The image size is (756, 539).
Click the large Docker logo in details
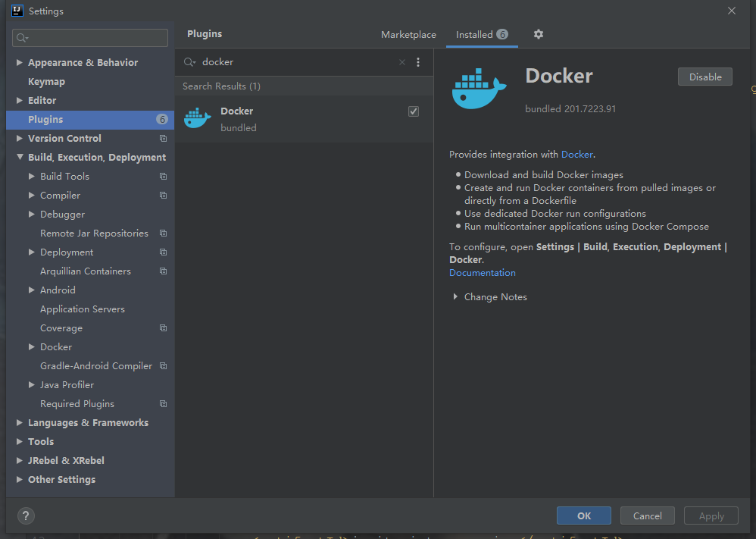pyautogui.click(x=479, y=89)
